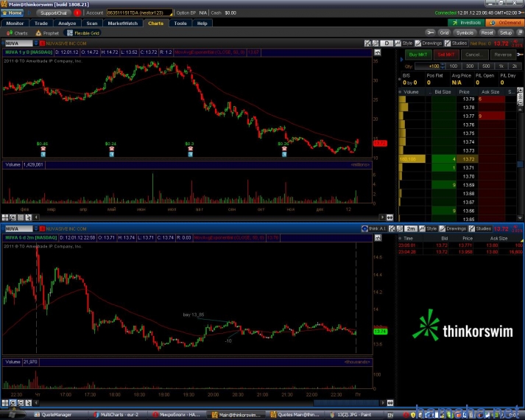Open the top chart Drawings menu
The width and height of the screenshot is (525, 420).
[x=429, y=43]
